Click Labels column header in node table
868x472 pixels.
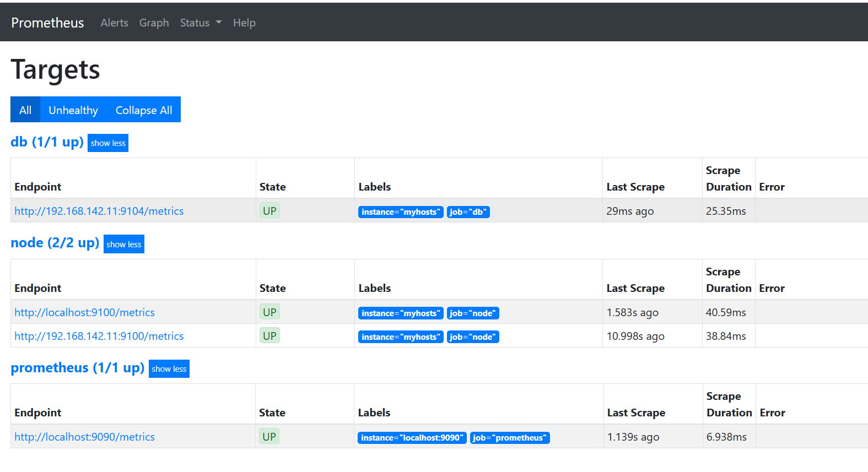pyautogui.click(x=374, y=288)
